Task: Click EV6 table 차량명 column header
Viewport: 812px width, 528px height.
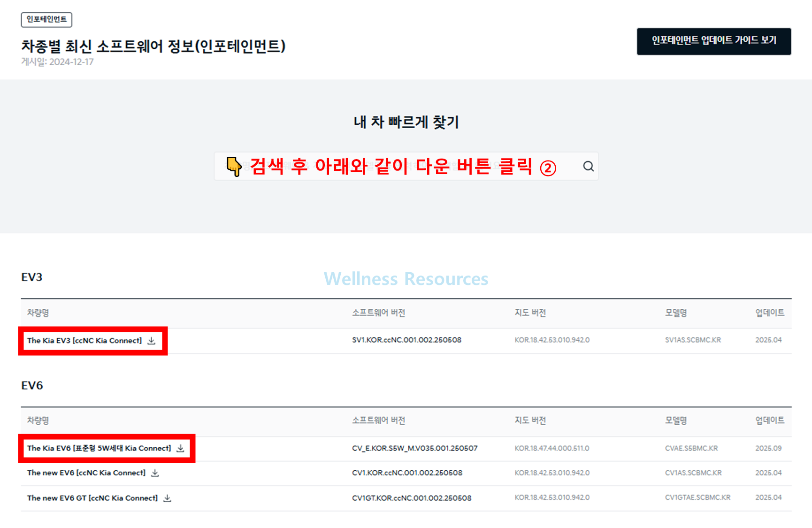Action: [38, 421]
